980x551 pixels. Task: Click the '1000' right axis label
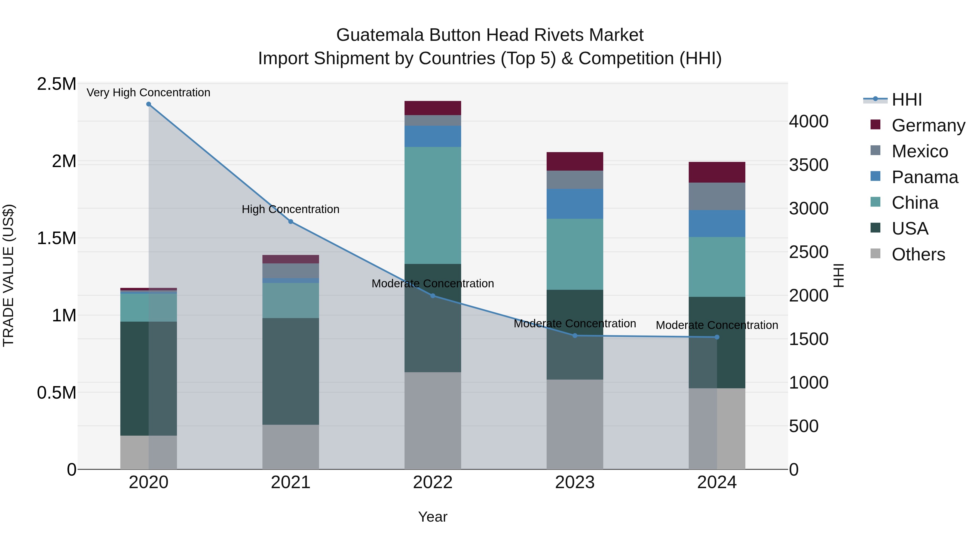pyautogui.click(x=809, y=383)
